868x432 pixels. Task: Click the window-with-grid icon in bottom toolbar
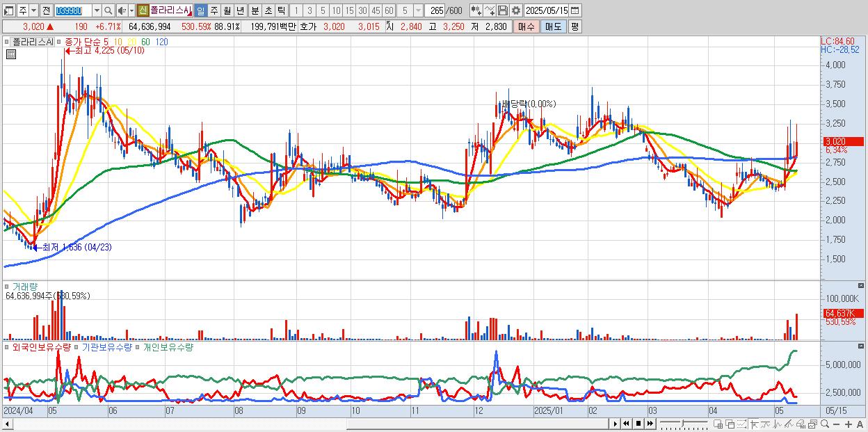[718, 424]
